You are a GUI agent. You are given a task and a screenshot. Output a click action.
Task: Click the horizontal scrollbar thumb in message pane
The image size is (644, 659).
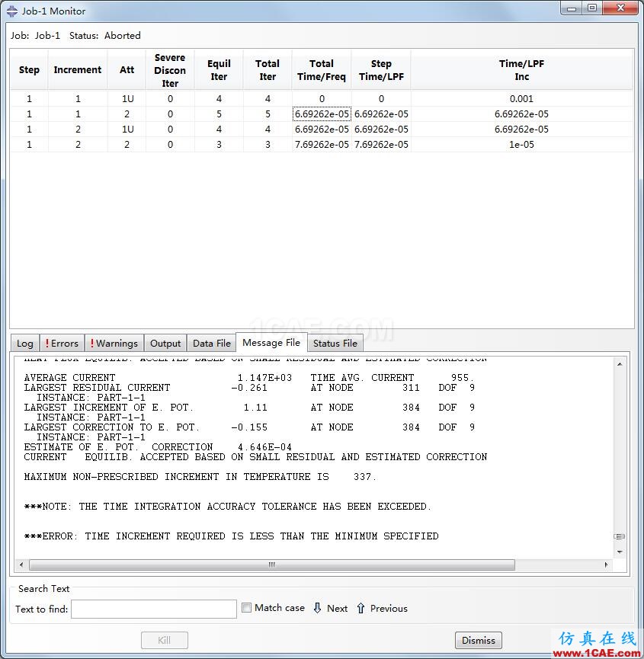tap(272, 565)
